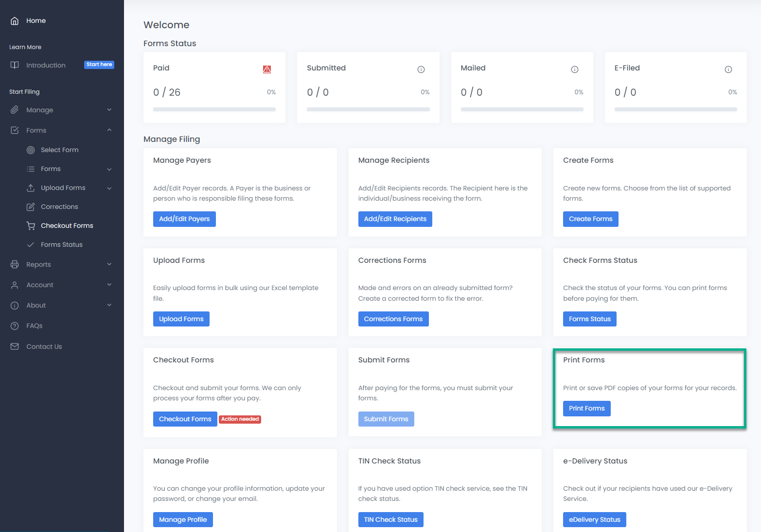761x532 pixels.
Task: Click the info icon on Mailed card
Action: tap(575, 69)
